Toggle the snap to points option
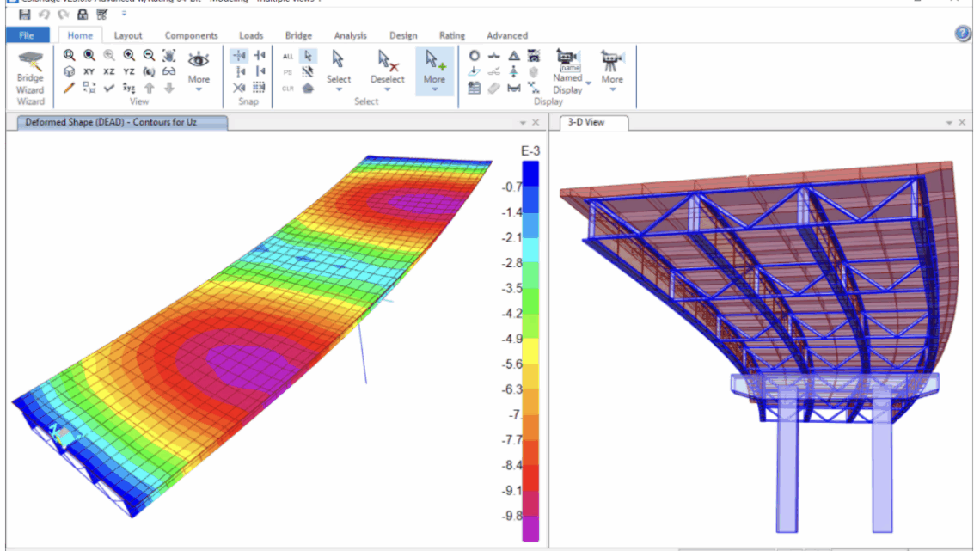 [240, 56]
